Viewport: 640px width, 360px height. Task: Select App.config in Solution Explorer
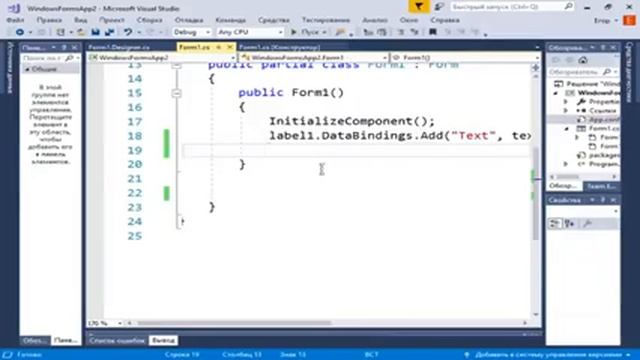coord(603,120)
